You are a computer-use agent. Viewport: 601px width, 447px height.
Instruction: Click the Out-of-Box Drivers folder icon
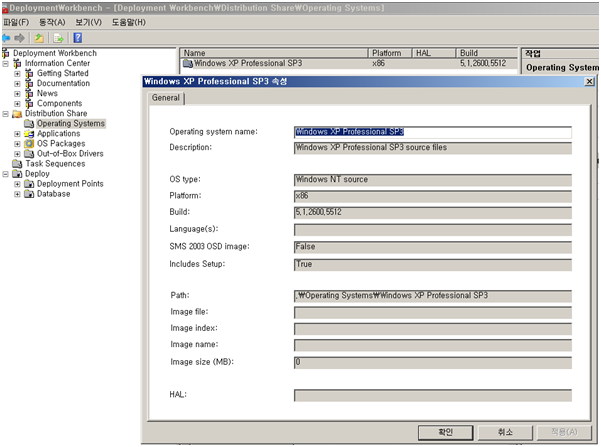29,154
